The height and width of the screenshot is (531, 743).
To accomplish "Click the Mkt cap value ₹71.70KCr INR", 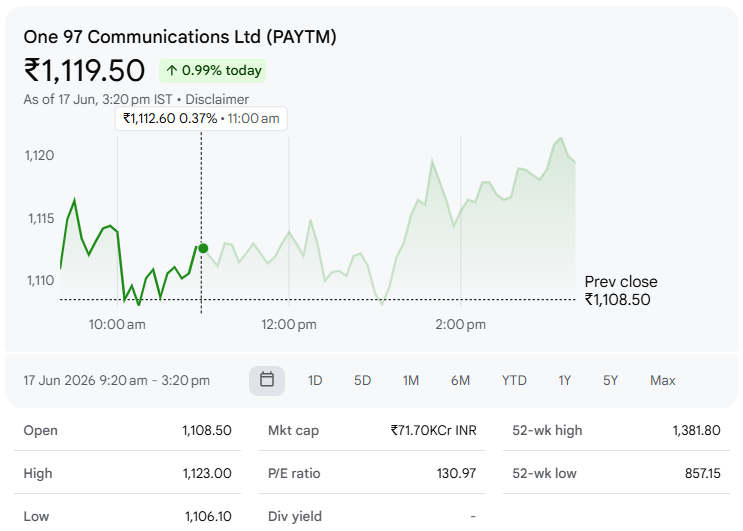I will click(434, 431).
